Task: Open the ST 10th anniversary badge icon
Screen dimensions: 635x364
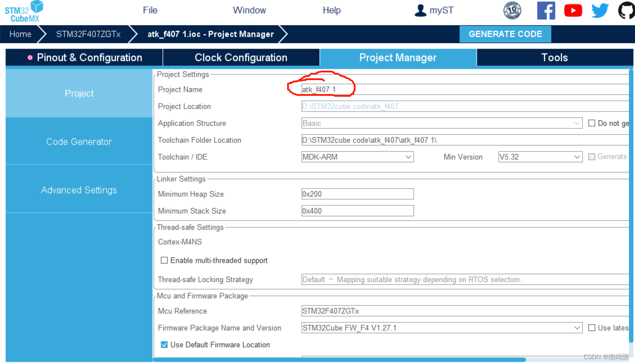Action: [x=512, y=10]
